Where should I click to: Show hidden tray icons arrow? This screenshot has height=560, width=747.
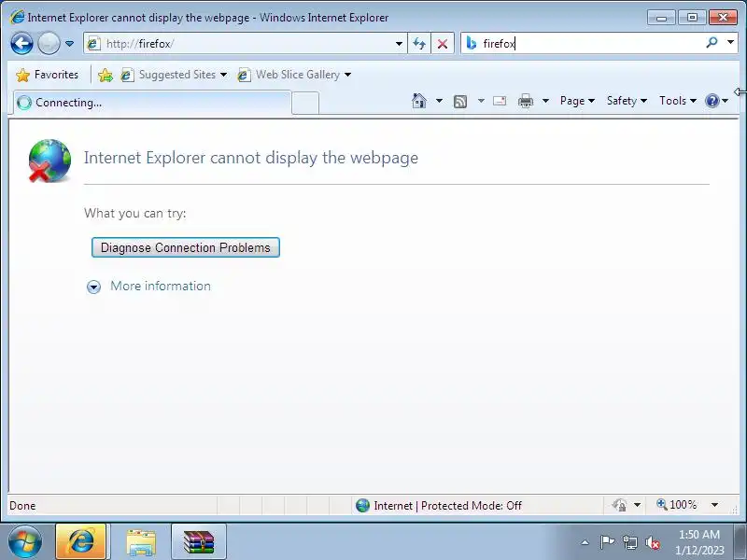[x=585, y=542]
